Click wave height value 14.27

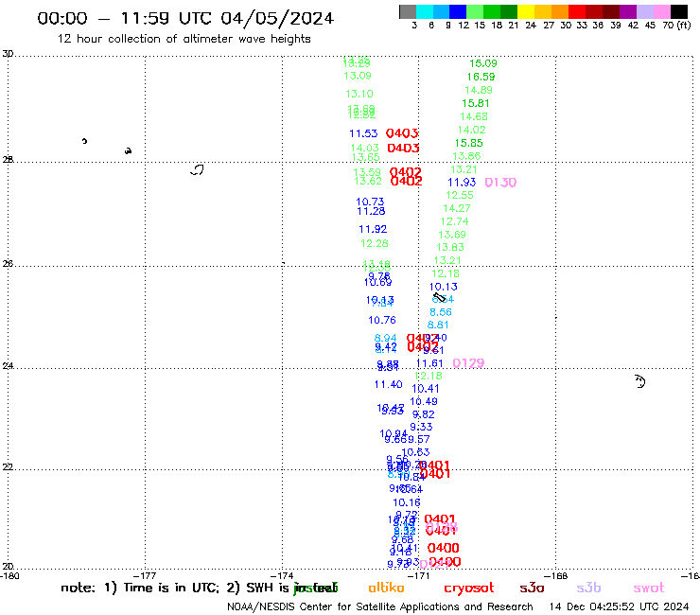tap(457, 208)
